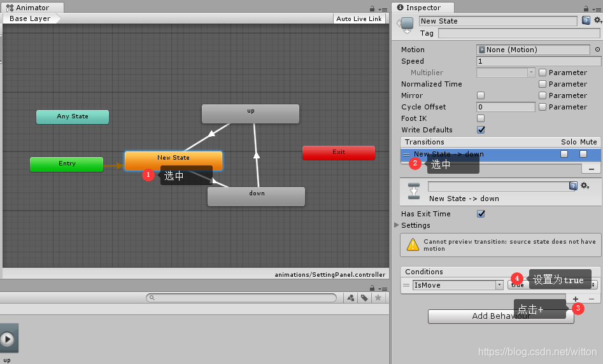Image resolution: width=603 pixels, height=364 pixels.
Task: Toggle Mute for the New State -> down transition
Action: [x=583, y=154]
